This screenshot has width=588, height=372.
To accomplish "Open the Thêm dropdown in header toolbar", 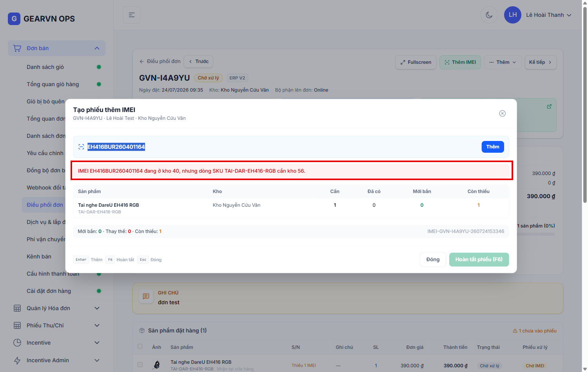I will (x=503, y=62).
